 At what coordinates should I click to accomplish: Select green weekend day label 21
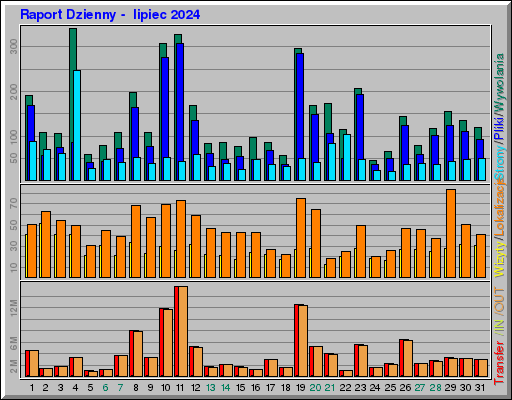point(330,388)
